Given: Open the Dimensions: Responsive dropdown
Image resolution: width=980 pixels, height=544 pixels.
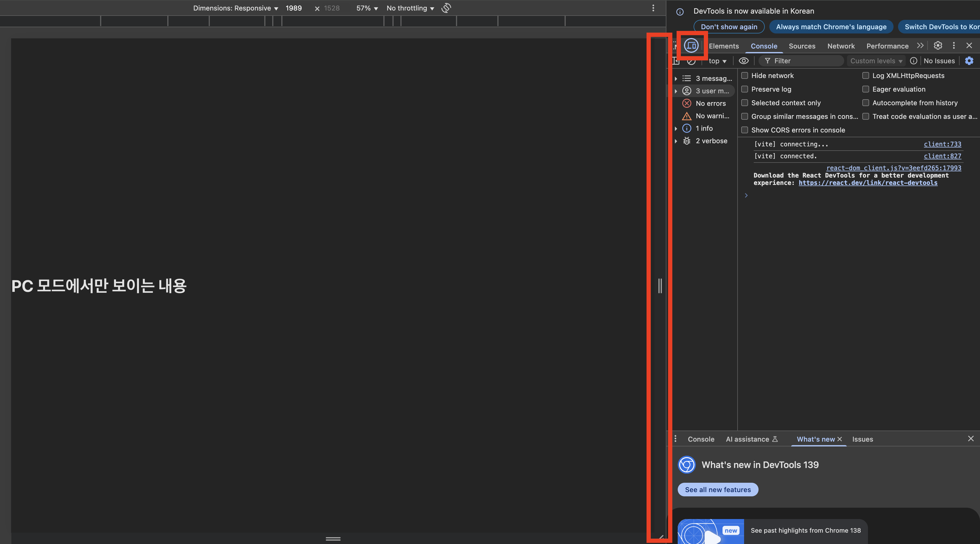Looking at the screenshot, I should (235, 8).
